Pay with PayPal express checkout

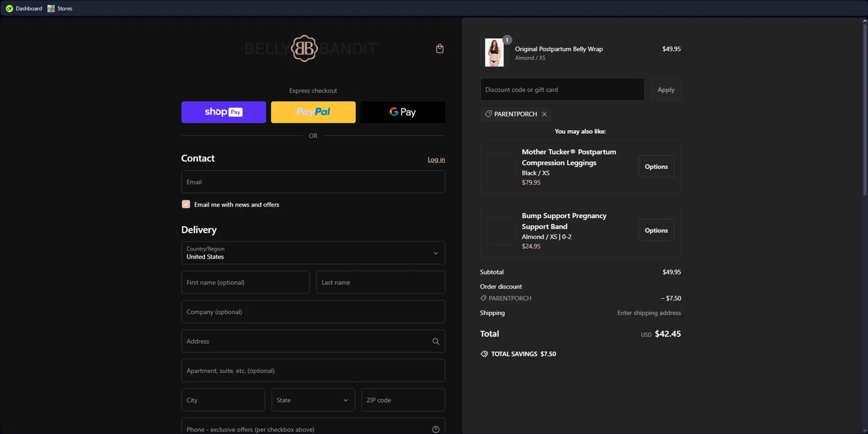click(313, 112)
